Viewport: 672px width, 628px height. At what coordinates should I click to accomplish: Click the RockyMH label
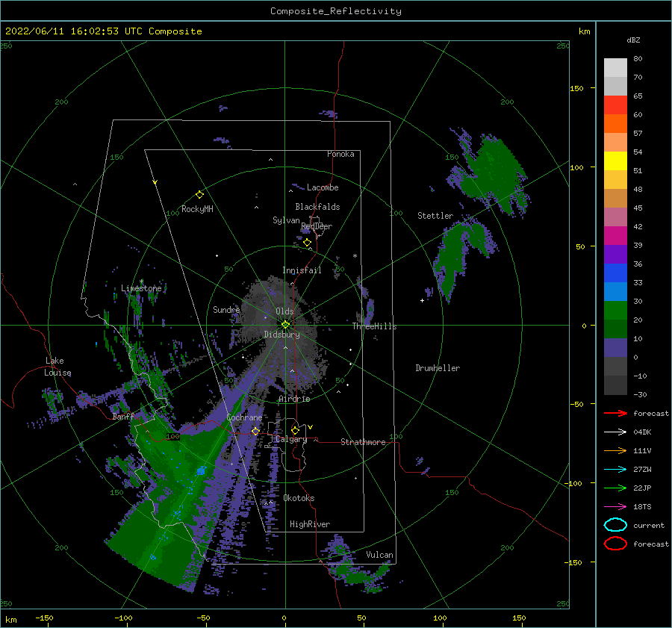197,209
